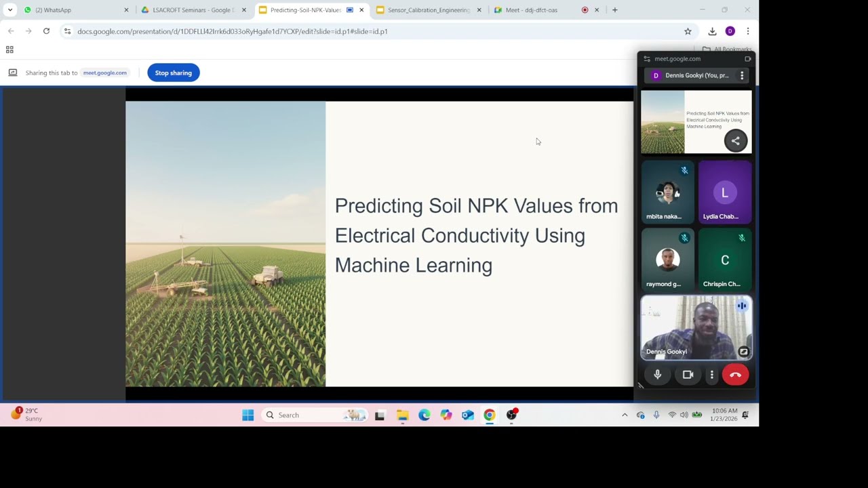868x488 pixels.
Task: Toggle self-view minimize icon on Dennis tile
Action: pyautogui.click(x=744, y=352)
